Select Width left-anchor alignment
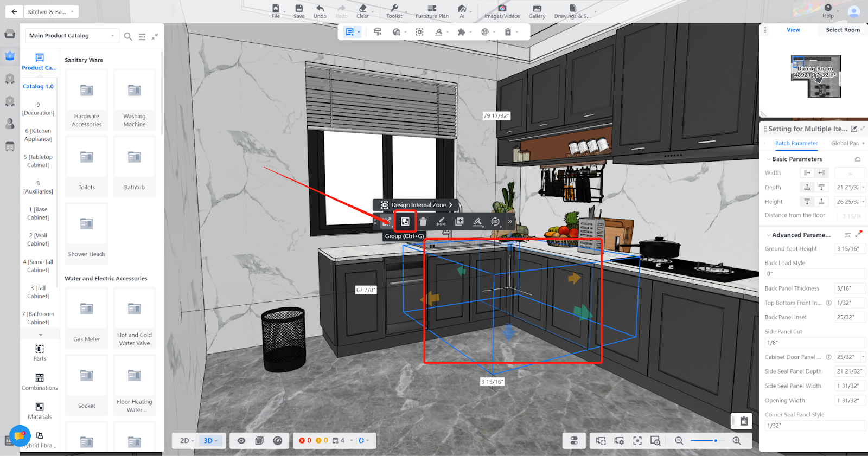This screenshot has width=868, height=456. pyautogui.click(x=807, y=173)
